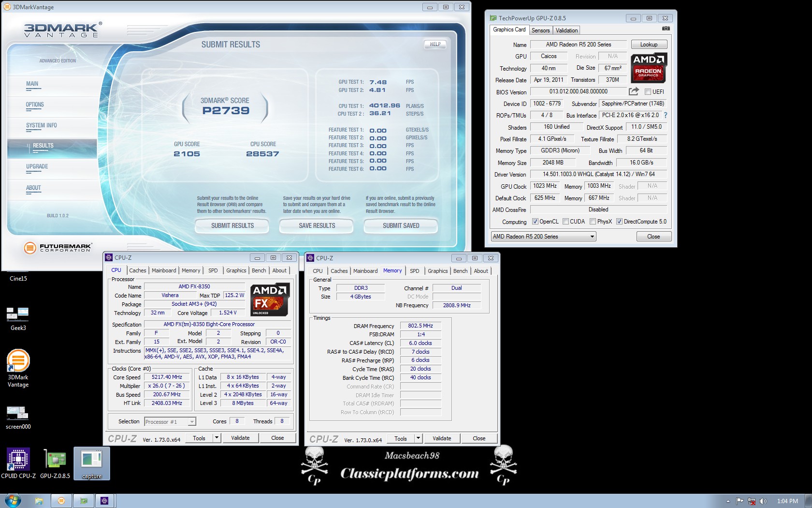The width and height of the screenshot is (812, 508).
Task: Toggle the CUDA checkbox
Action: [565, 222]
